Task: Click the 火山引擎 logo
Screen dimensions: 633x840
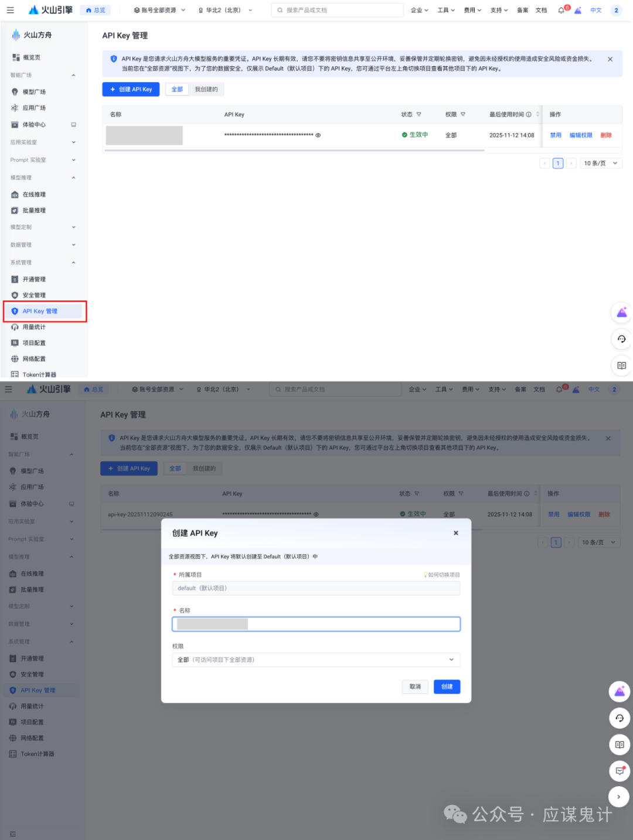Action: (x=50, y=10)
